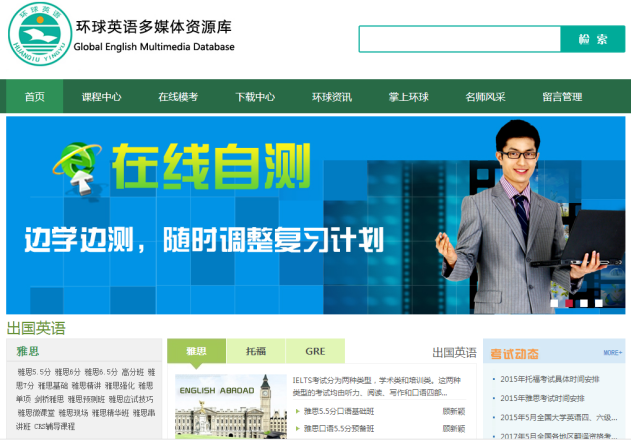Open 环球资讯 in the navigation bar
Viewport: 631px width, 440px height.
[332, 97]
